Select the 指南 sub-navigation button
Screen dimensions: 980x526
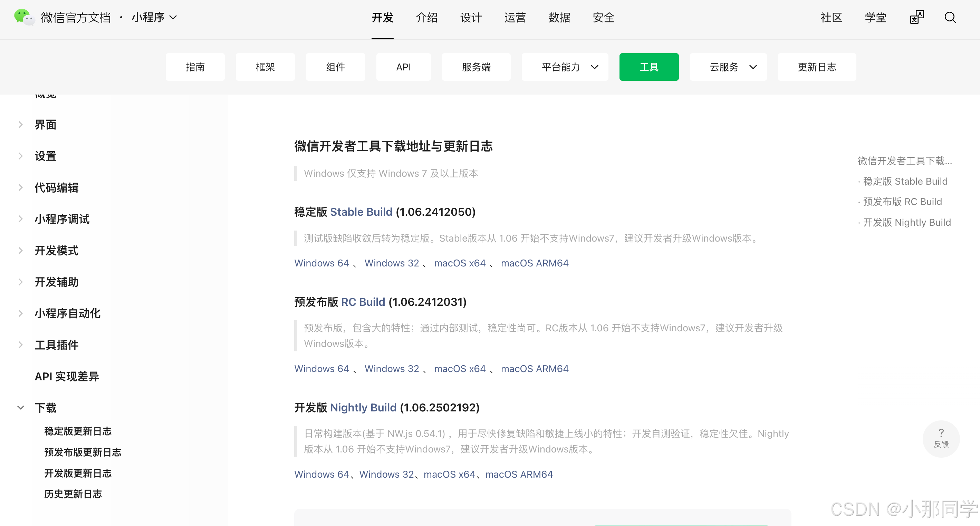pyautogui.click(x=195, y=67)
